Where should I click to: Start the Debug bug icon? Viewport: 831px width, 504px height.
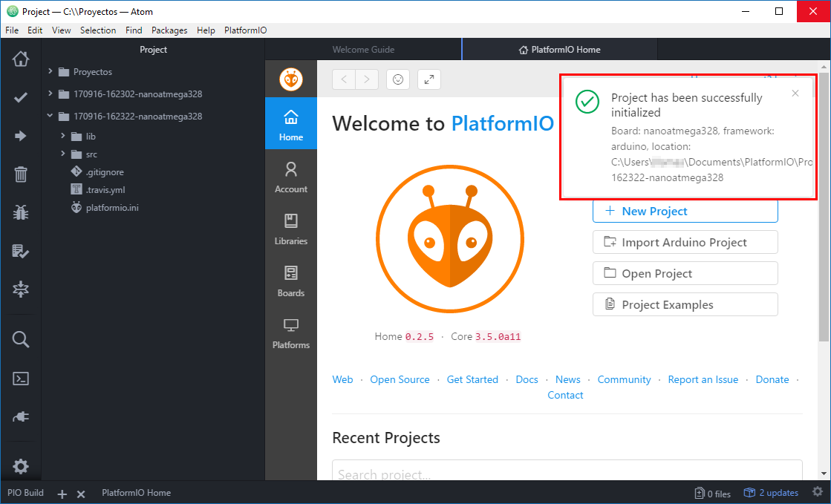pyautogui.click(x=21, y=212)
